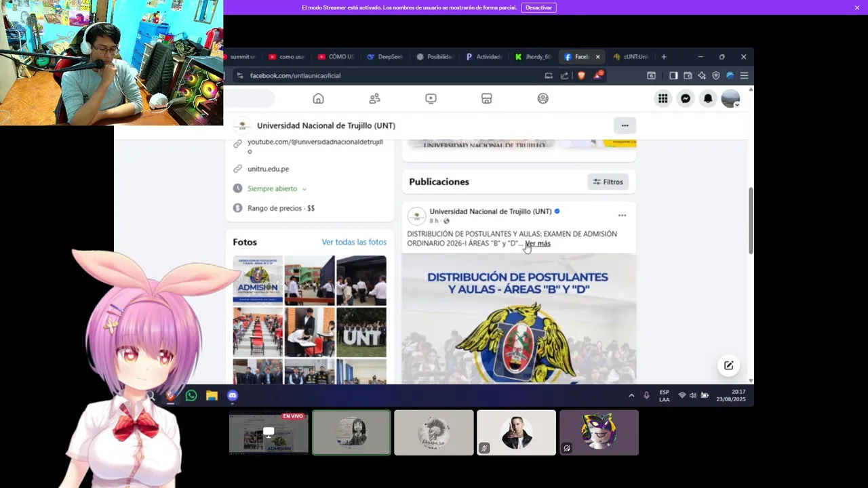Open the ADMISIÓN photo thumbnail
The image size is (868, 488).
(258, 280)
